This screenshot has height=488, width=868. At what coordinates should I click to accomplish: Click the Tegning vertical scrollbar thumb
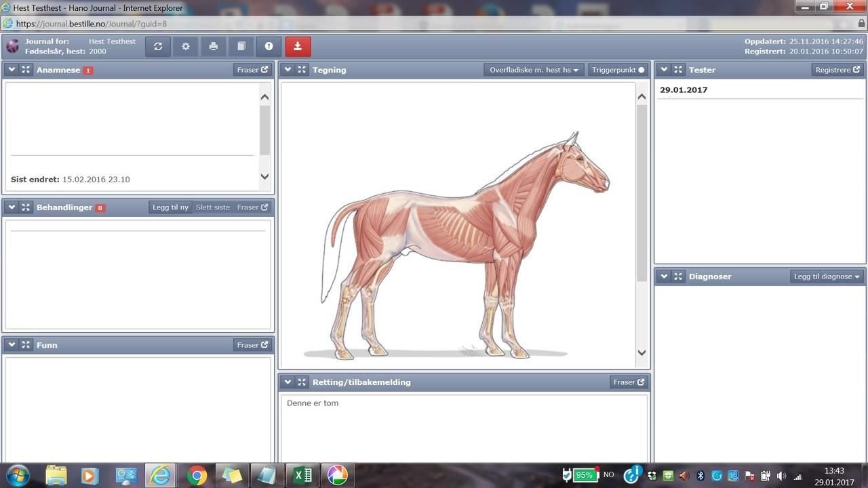coord(642,193)
